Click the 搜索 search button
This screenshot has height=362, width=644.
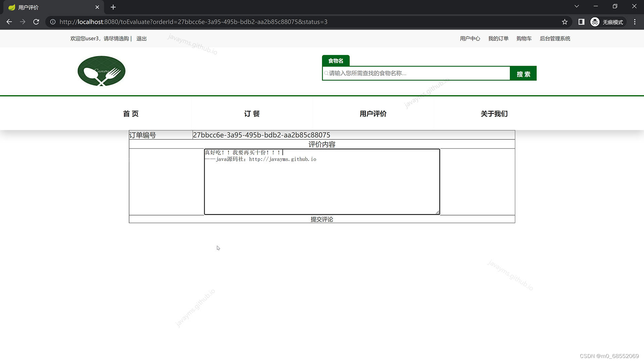(x=523, y=74)
